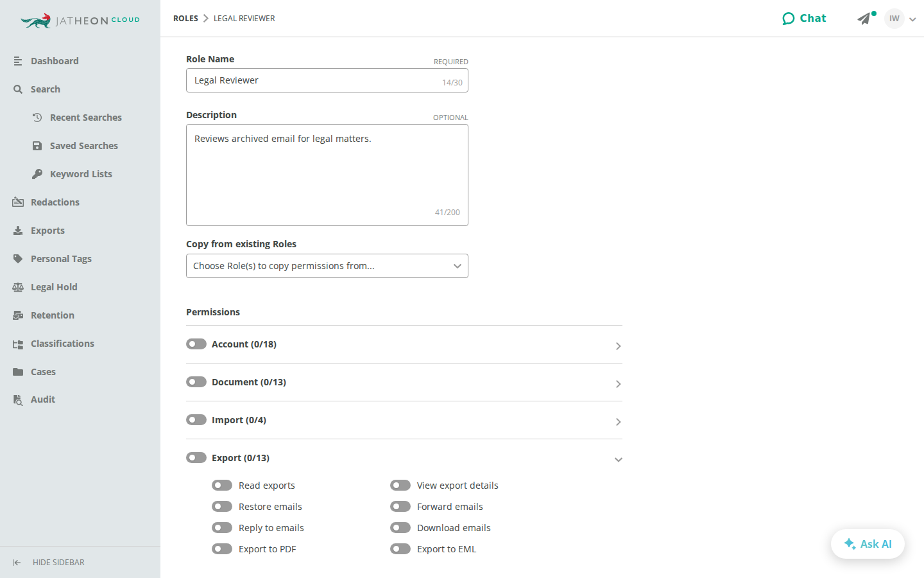
Task: Click the Dashboard sidebar icon
Action: pos(18,61)
